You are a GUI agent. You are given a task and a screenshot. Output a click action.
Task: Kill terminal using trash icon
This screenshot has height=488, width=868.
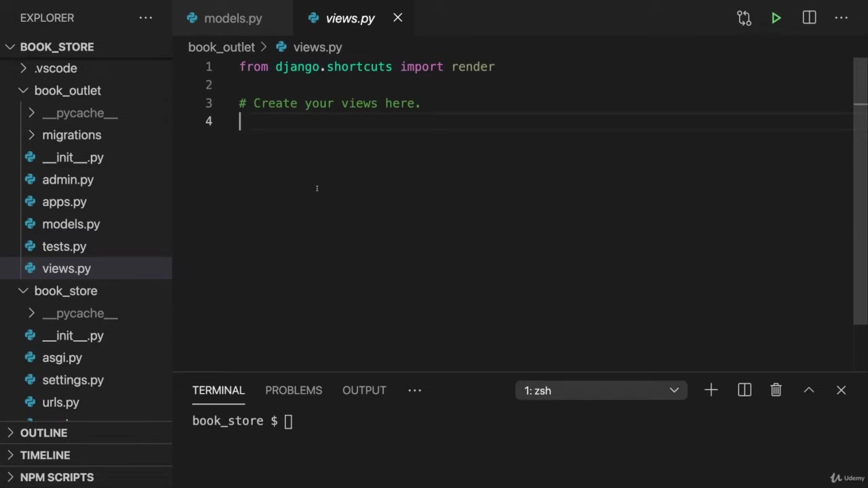[776, 390]
